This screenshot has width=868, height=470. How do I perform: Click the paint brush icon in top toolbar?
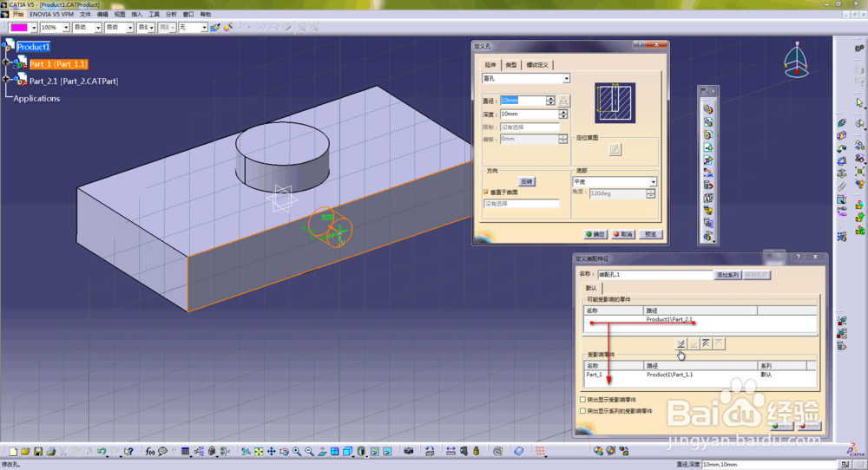[214, 27]
